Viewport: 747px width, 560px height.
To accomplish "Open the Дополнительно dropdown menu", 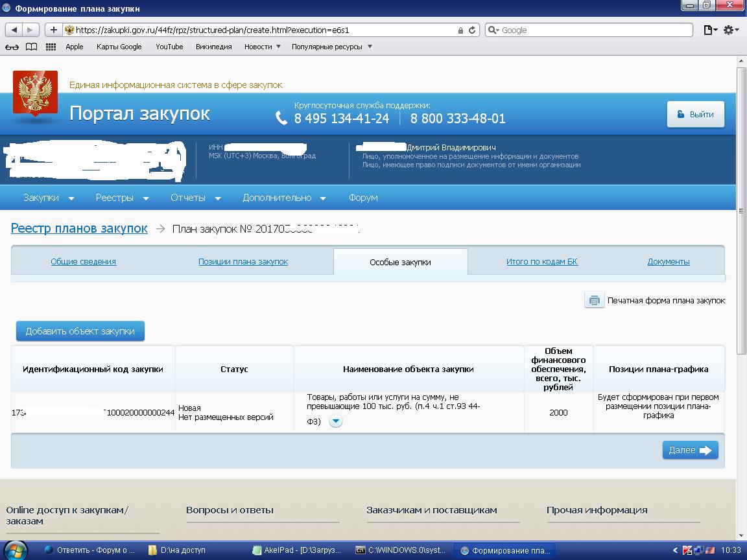I will click(x=284, y=198).
